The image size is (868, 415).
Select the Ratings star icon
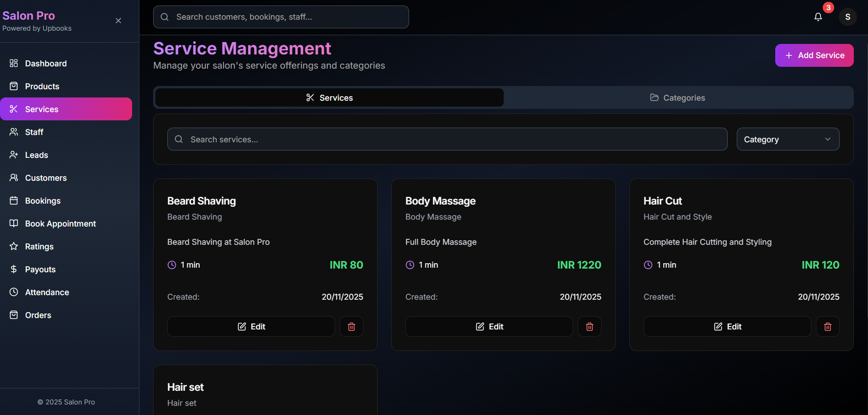[13, 246]
